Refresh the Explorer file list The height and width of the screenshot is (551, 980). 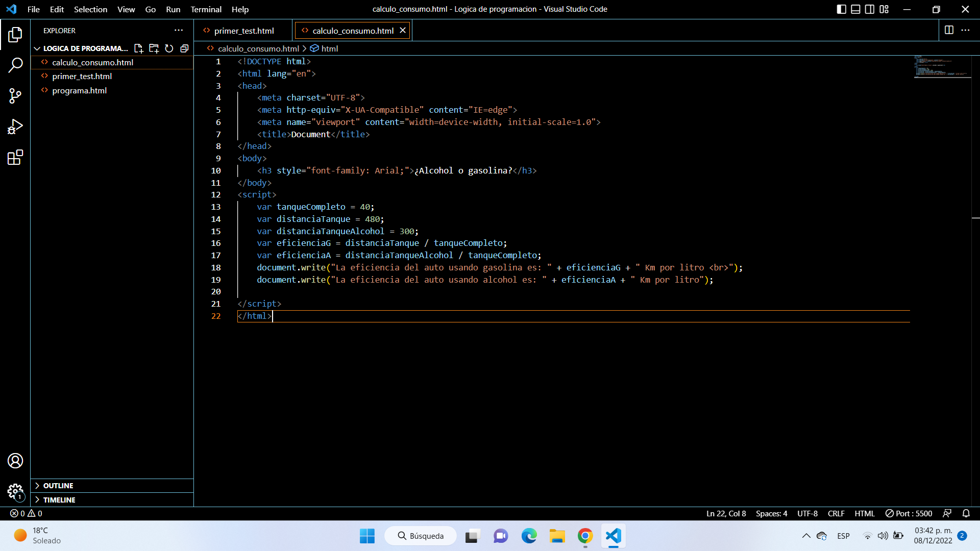169,48
